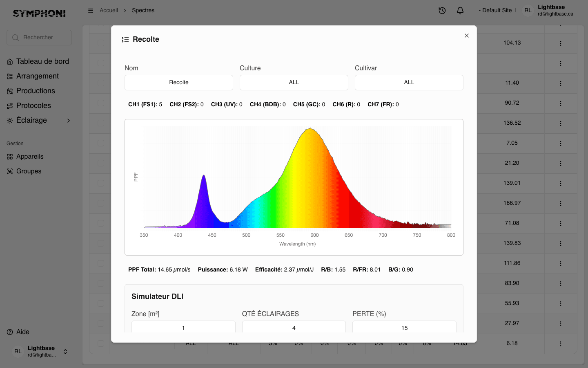This screenshot has height=368, width=588.
Task: Click the Groupes sidebar icon
Action: click(10, 171)
